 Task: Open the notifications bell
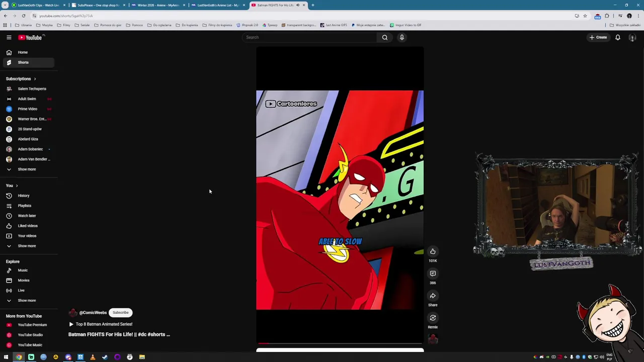617,37
